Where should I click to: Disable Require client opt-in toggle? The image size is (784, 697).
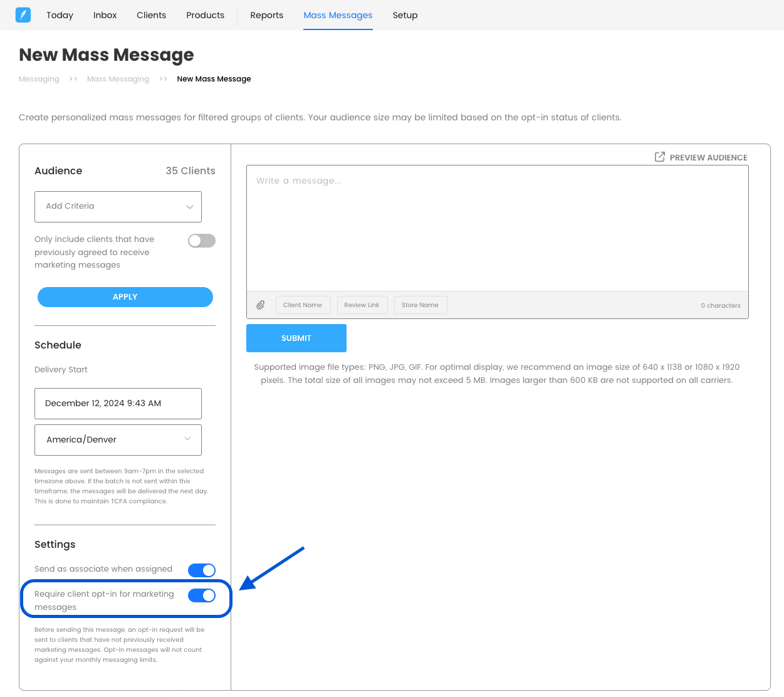(x=202, y=595)
